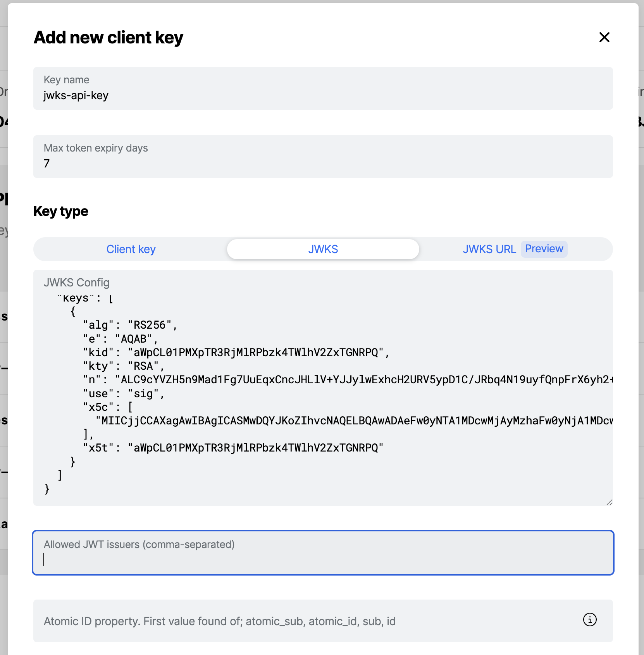
Task: Click the "kid" value line in config
Action: tap(236, 352)
